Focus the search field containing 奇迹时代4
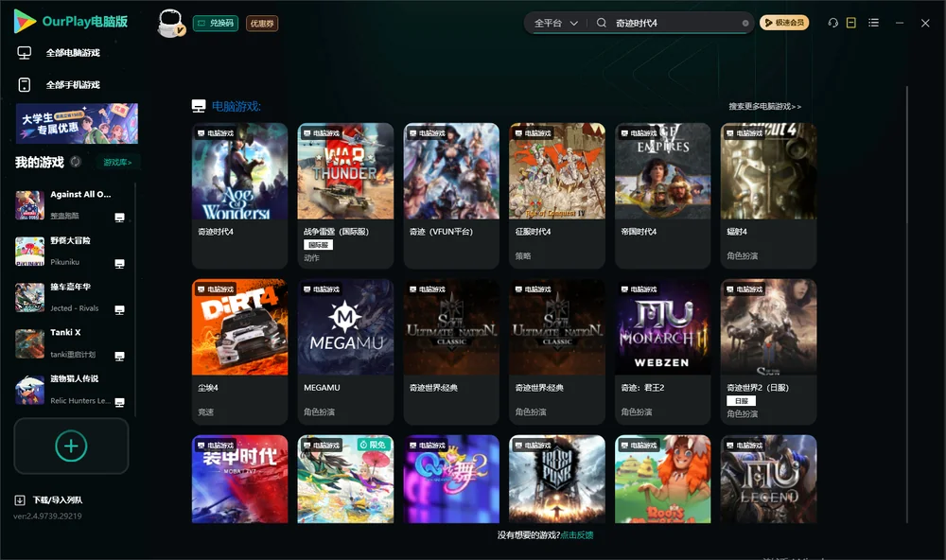Image resolution: width=946 pixels, height=560 pixels. pyautogui.click(x=675, y=23)
